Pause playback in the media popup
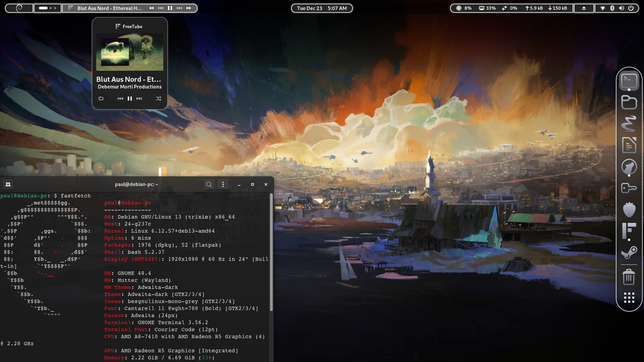This screenshot has width=644, height=362. click(x=130, y=99)
